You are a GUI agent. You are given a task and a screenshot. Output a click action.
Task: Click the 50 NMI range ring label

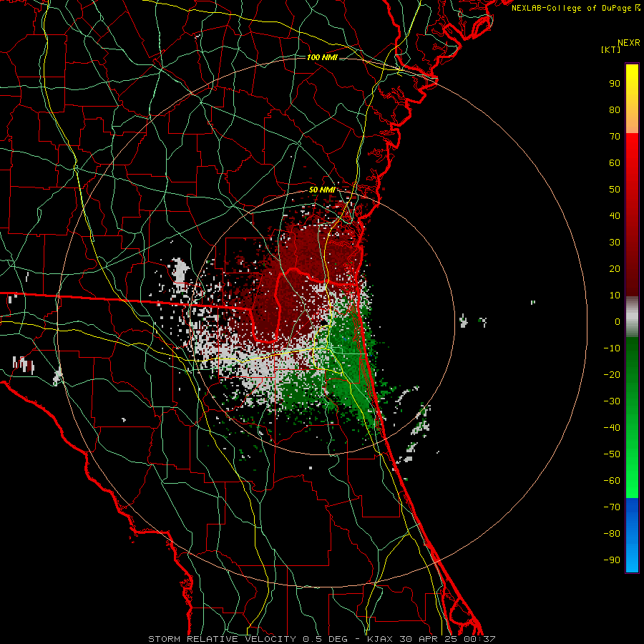[x=322, y=190]
